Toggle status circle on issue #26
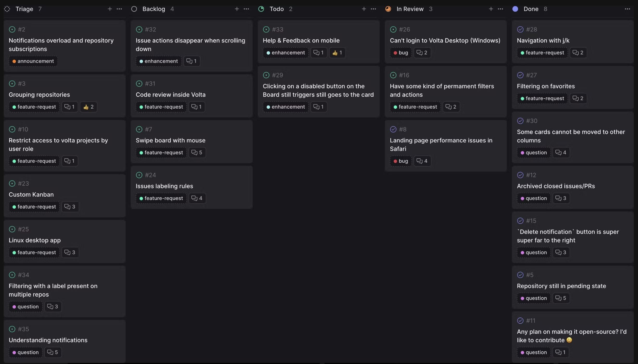 pyautogui.click(x=393, y=29)
